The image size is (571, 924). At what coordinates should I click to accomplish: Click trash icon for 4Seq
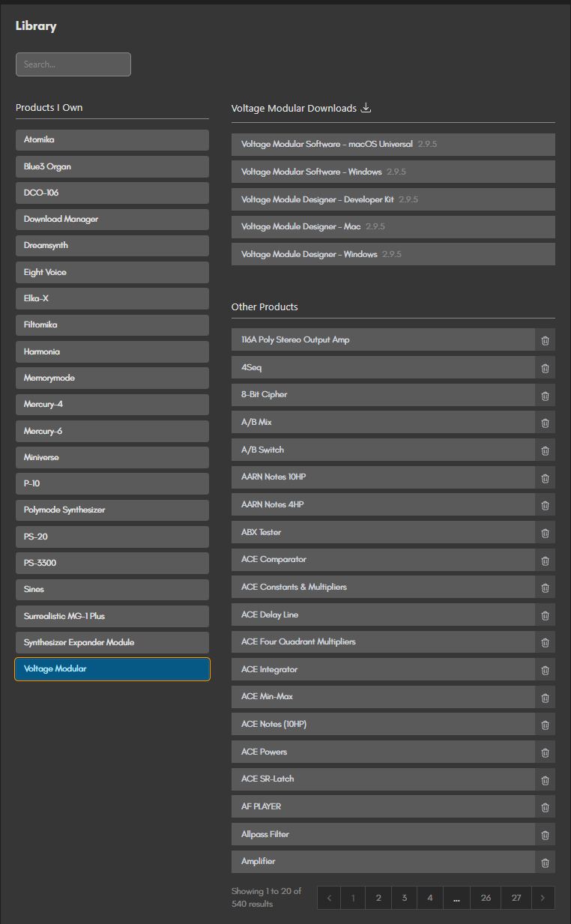[x=545, y=368]
